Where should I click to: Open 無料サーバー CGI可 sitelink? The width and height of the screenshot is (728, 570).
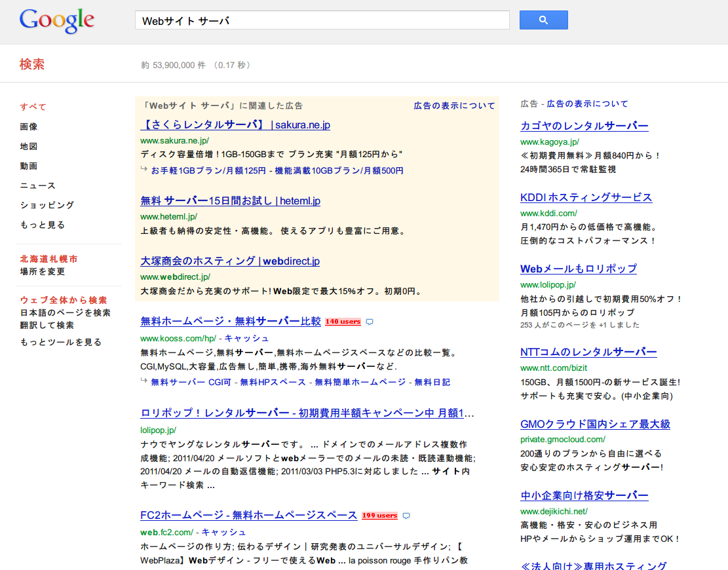click(x=191, y=383)
